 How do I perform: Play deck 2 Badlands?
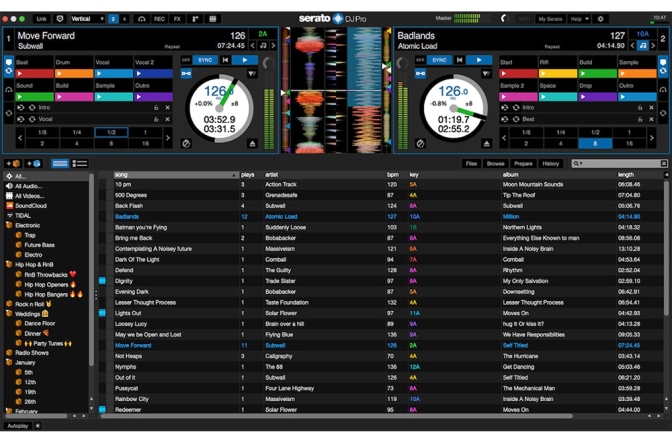[x=479, y=60]
